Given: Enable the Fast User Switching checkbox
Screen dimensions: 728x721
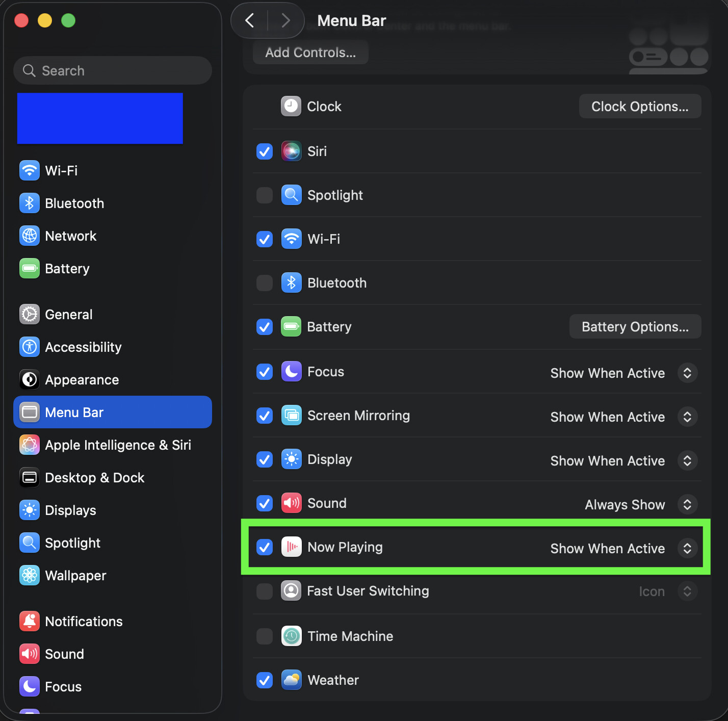Looking at the screenshot, I should tap(265, 591).
